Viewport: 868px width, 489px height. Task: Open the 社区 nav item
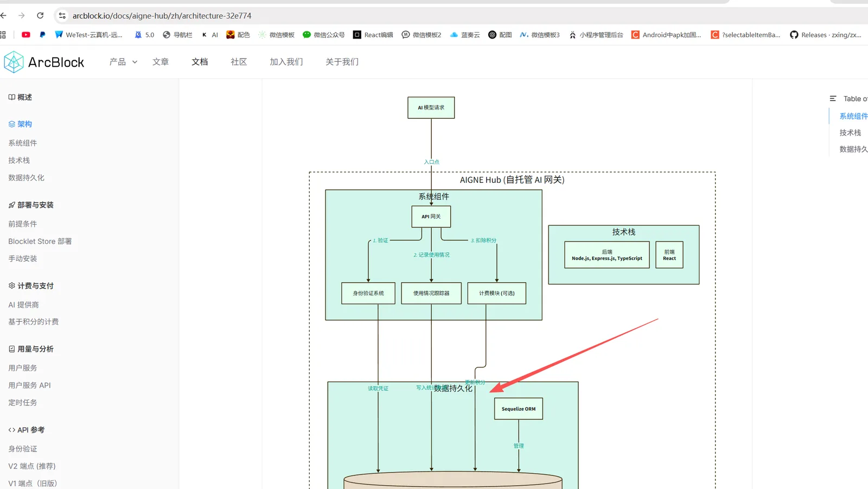coord(239,62)
